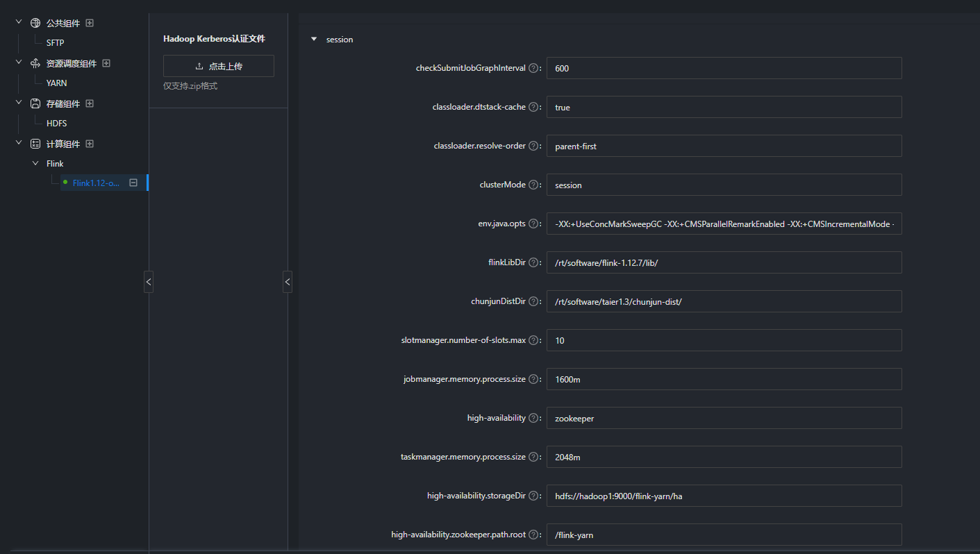This screenshot has height=554, width=980.
Task: Collapse the 资源调度组件 category
Action: click(18, 62)
